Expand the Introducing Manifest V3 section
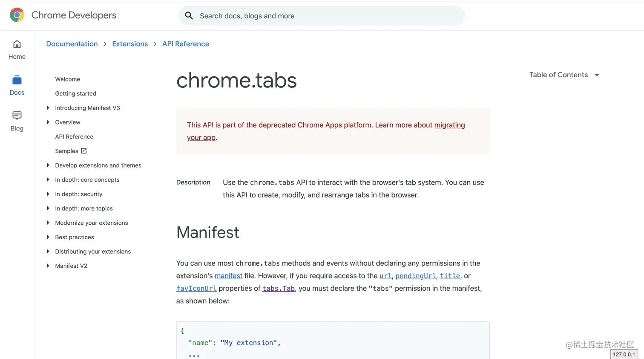Image resolution: width=644 pixels, height=359 pixels. [48, 108]
